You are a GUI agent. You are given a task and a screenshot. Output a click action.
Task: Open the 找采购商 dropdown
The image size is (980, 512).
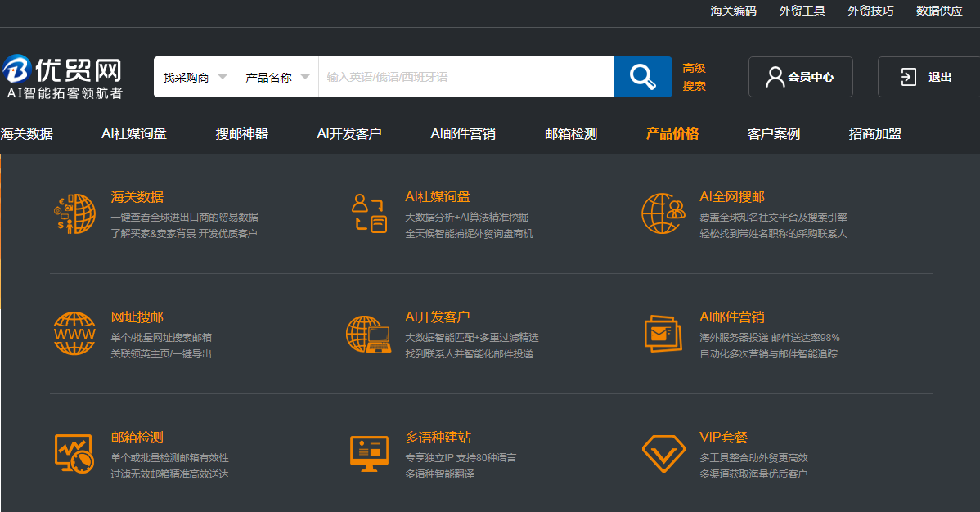coord(195,77)
